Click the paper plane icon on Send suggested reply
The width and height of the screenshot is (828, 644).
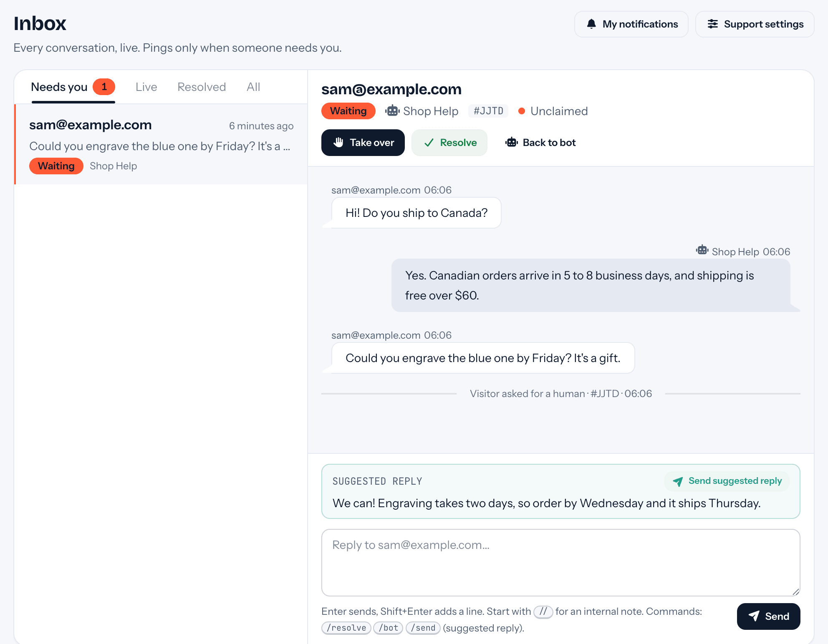[x=678, y=481]
